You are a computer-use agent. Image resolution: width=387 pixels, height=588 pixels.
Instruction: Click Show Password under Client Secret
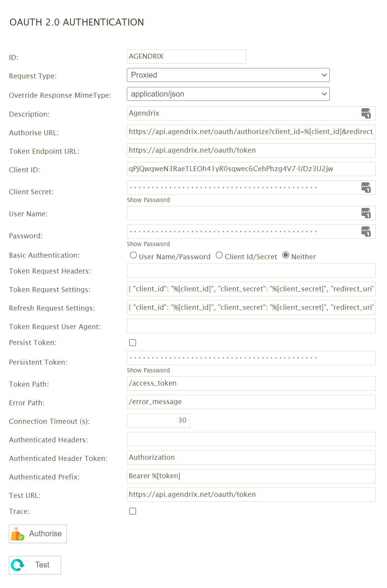tap(148, 200)
